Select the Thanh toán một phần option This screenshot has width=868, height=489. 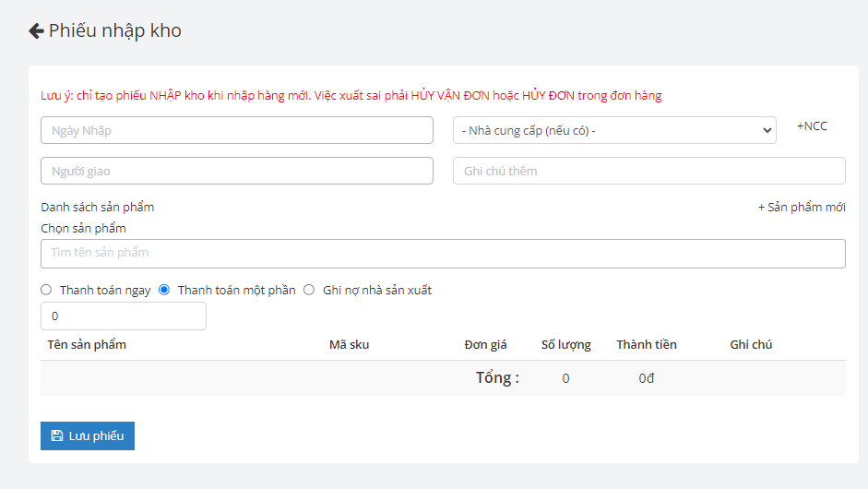(164, 290)
